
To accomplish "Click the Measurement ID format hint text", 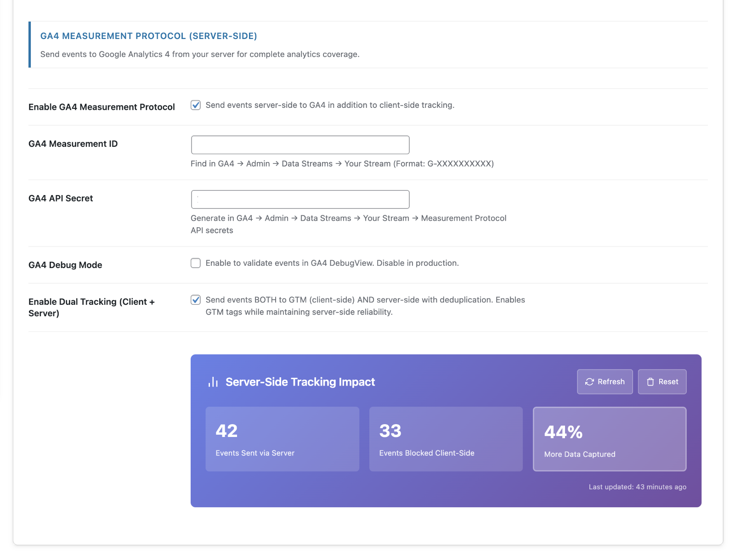I will tap(342, 163).
